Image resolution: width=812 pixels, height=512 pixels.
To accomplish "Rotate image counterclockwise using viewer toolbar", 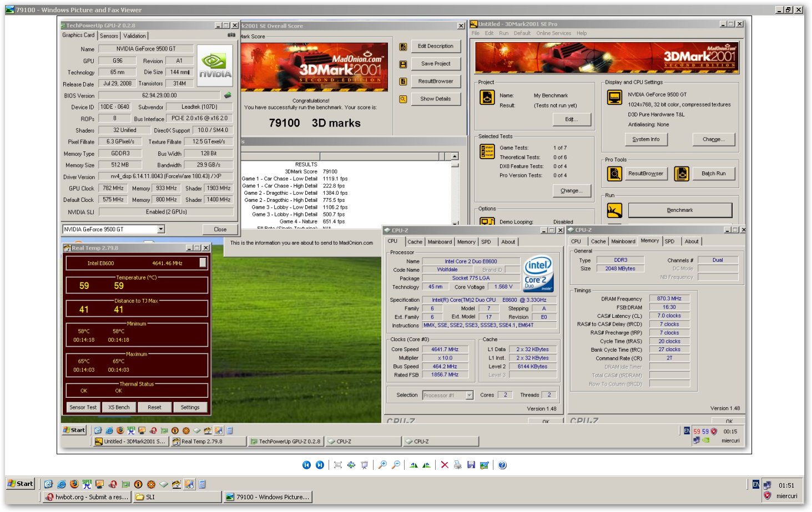I will 426,465.
